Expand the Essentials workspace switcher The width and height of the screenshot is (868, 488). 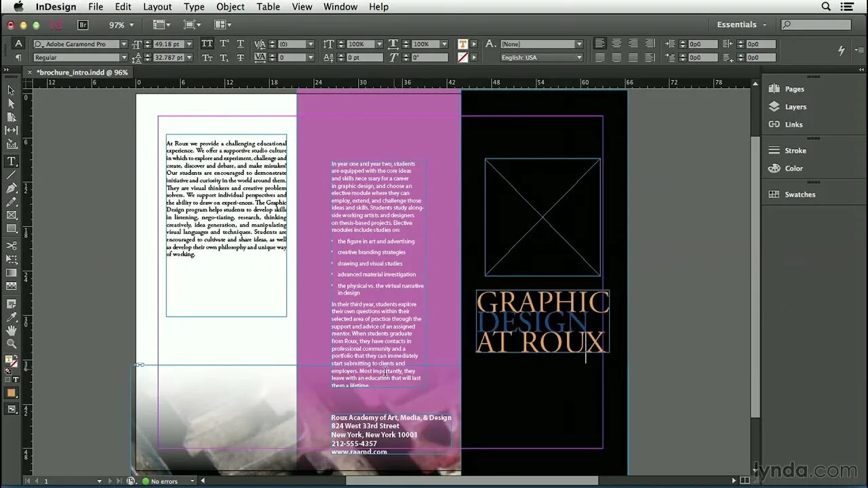[741, 25]
